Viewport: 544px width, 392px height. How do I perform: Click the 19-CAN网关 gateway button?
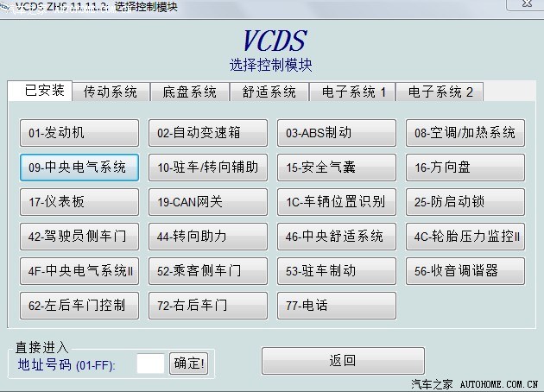coord(207,202)
